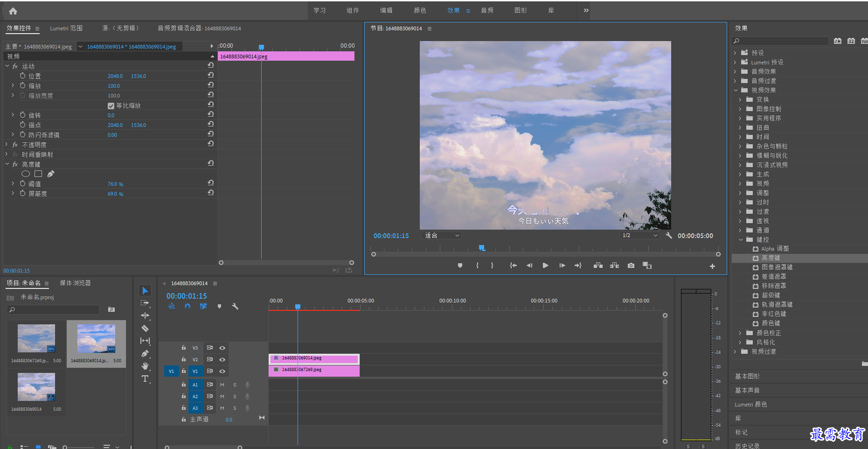Viewport: 868px width, 449px height.
Task: Select the Slip tool
Action: [x=145, y=341]
